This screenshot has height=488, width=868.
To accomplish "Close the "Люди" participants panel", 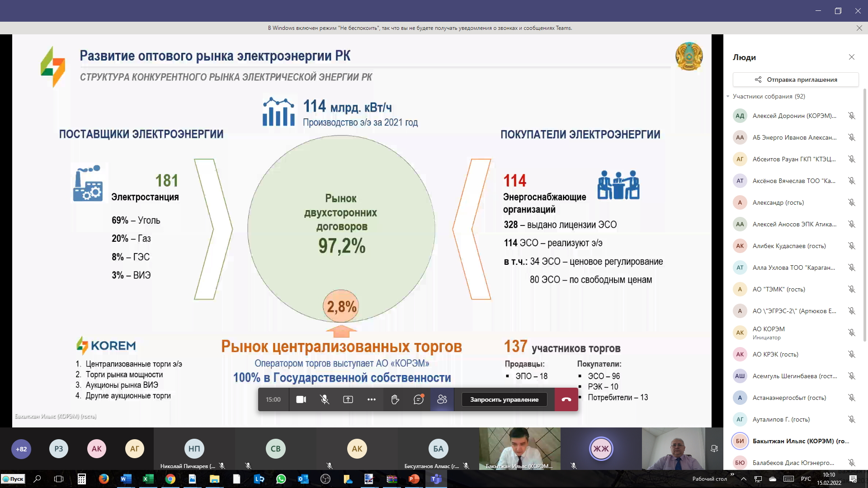I will pos(852,57).
